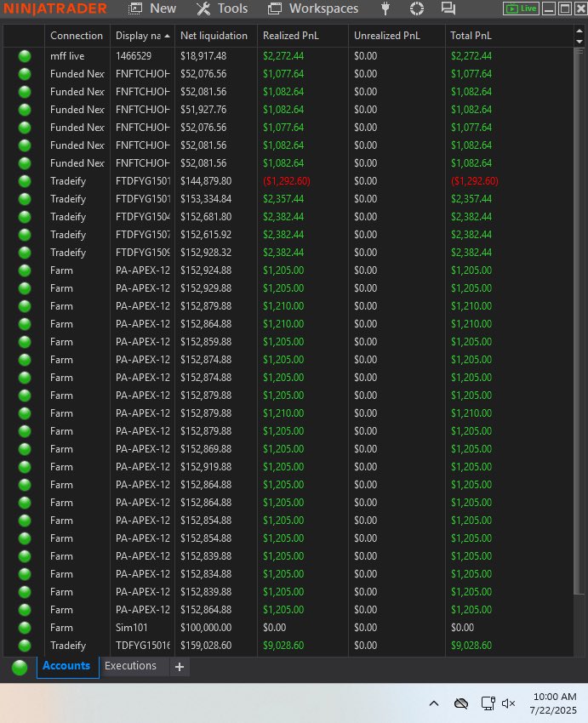
Task: Click the Tools wrench icon
Action: tap(203, 9)
